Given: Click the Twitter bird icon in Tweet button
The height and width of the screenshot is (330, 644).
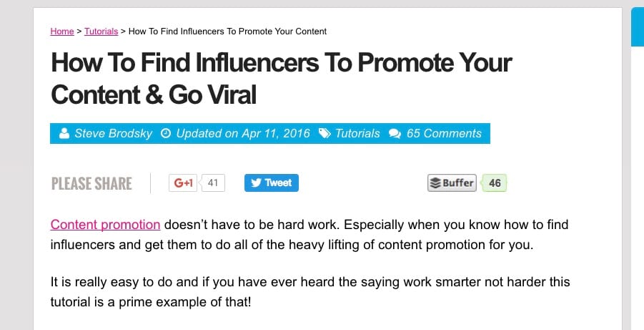Looking at the screenshot, I should tap(257, 183).
